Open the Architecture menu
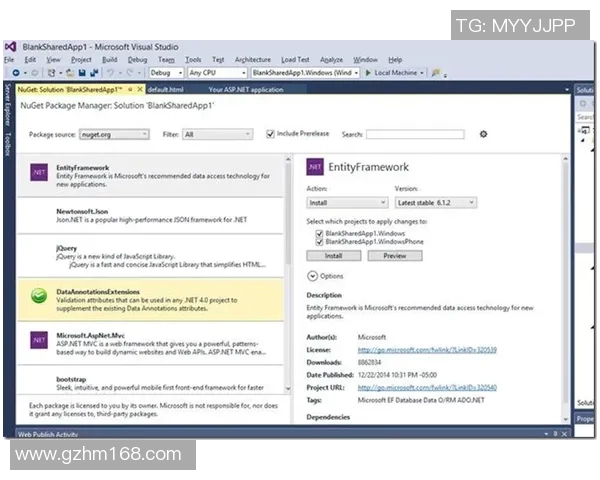 tap(253, 60)
